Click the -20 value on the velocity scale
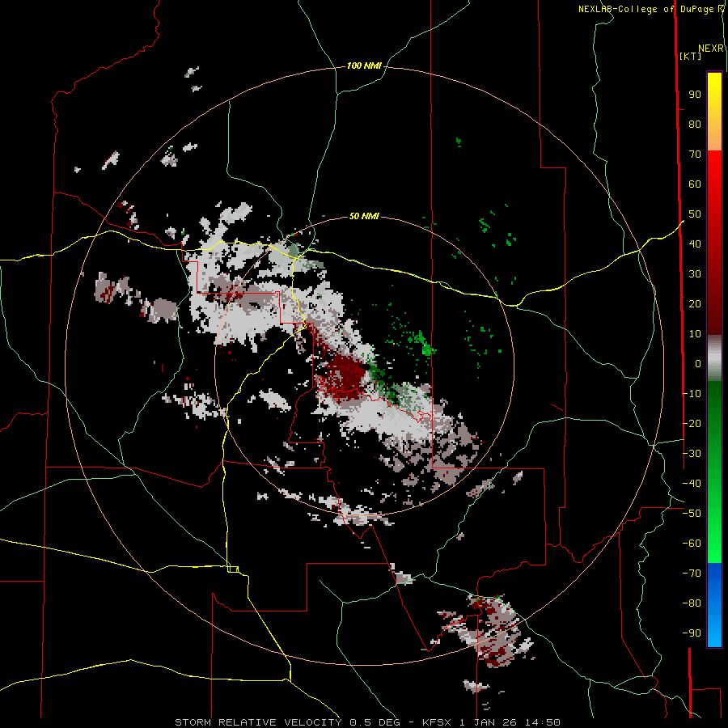 692,423
